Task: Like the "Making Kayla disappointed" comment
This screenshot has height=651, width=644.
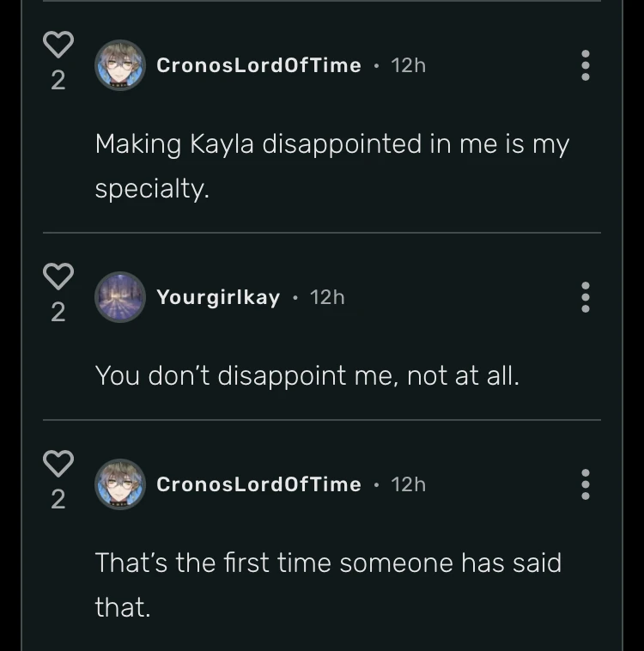Action: tap(58, 44)
